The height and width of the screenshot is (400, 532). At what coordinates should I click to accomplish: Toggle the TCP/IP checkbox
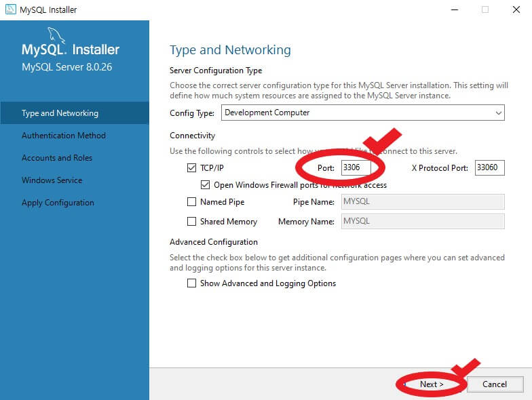tap(191, 168)
